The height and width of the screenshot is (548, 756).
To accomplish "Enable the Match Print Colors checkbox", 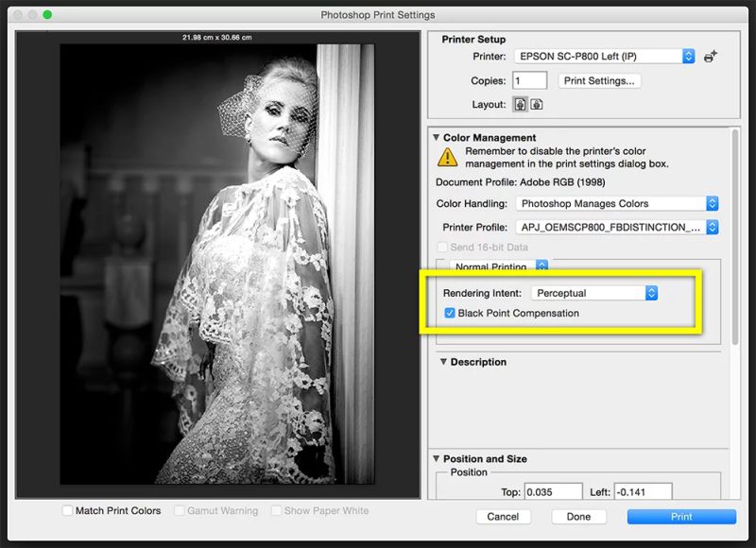I will [x=67, y=510].
